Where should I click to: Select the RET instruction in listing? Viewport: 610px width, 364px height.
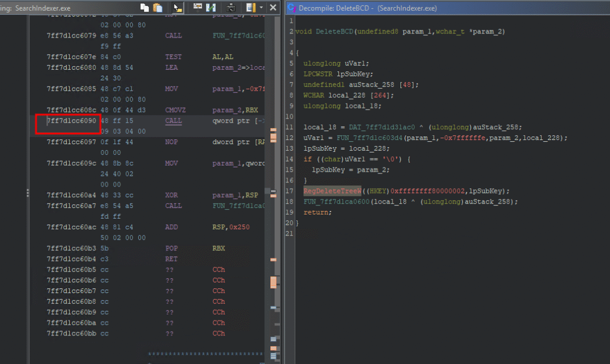[172, 259]
